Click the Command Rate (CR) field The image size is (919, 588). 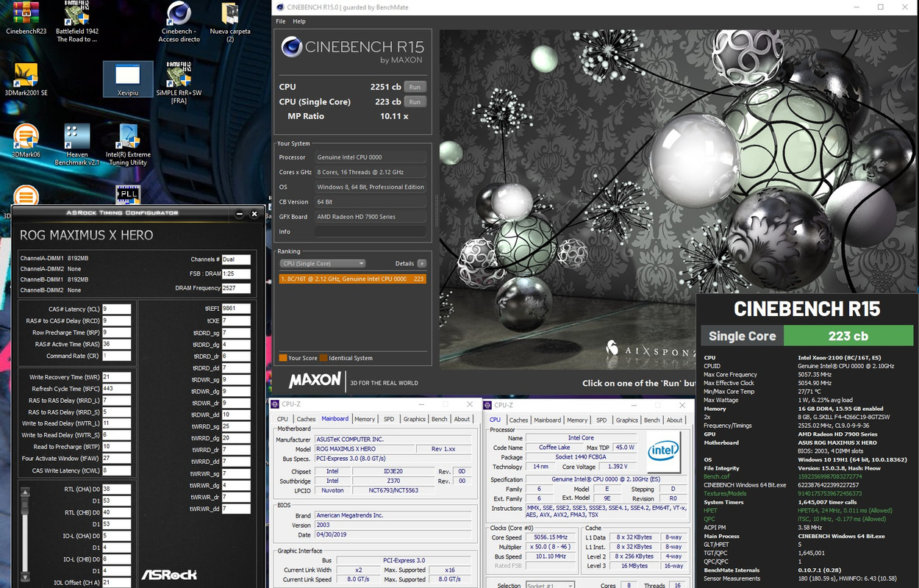pos(116,356)
